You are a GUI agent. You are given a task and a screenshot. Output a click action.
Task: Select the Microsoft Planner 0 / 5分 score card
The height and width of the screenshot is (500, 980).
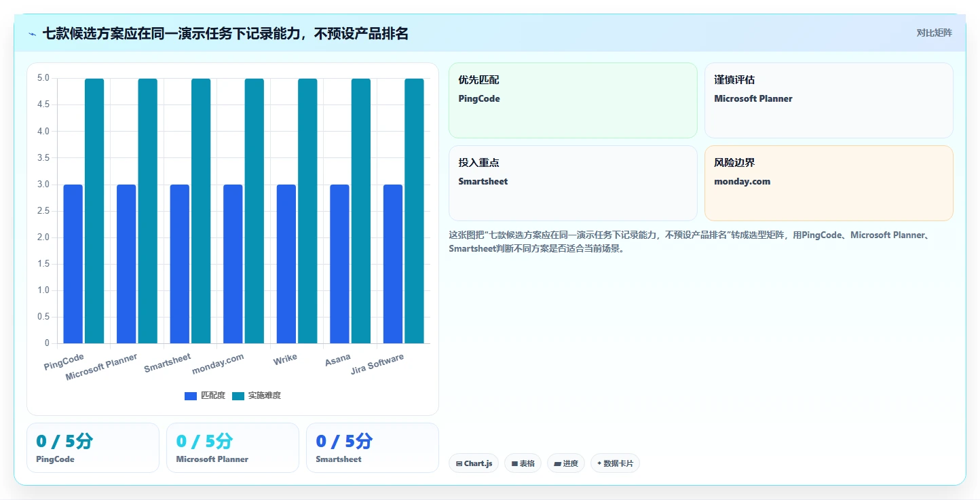[x=233, y=448]
